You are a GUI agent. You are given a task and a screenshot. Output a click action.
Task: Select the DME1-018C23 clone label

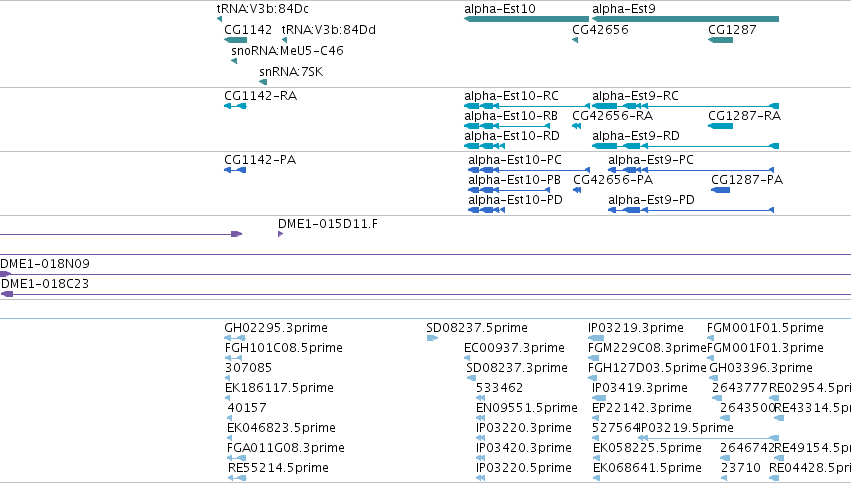coord(45,284)
